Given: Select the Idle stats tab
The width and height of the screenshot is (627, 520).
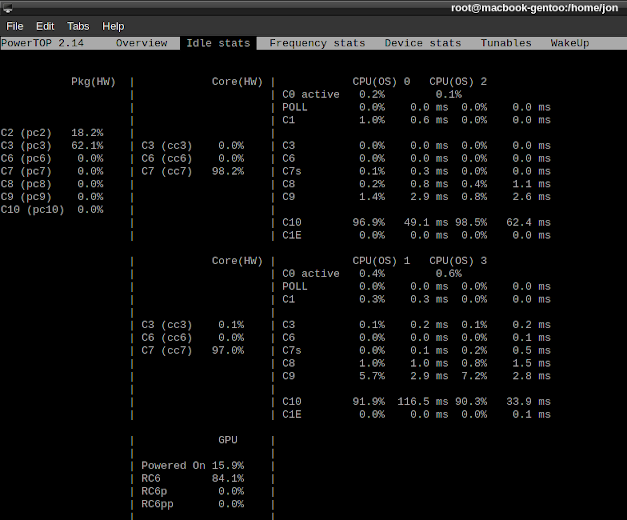Looking at the screenshot, I should [218, 43].
